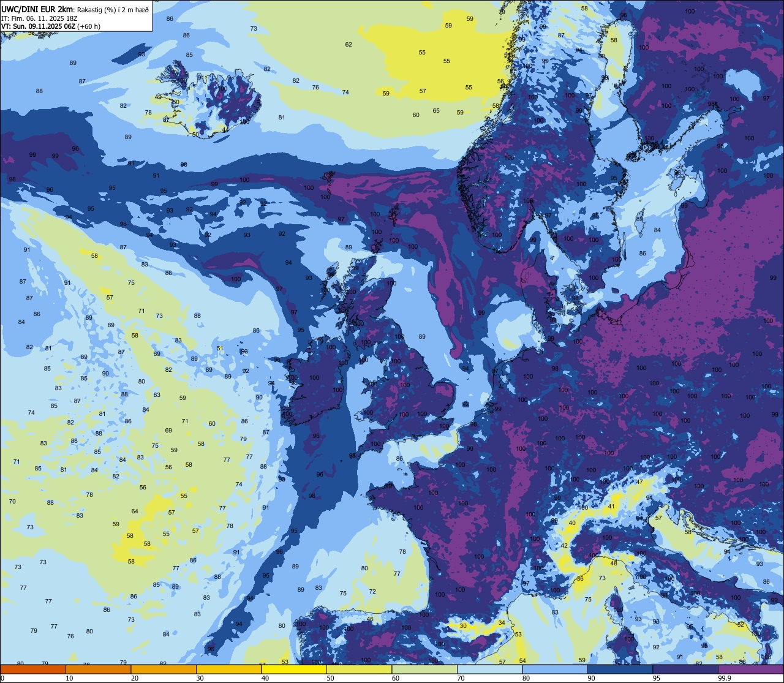This screenshot has height=683, width=784.
Task: Select the 10–20 orange legend color band
Action: 98,669
